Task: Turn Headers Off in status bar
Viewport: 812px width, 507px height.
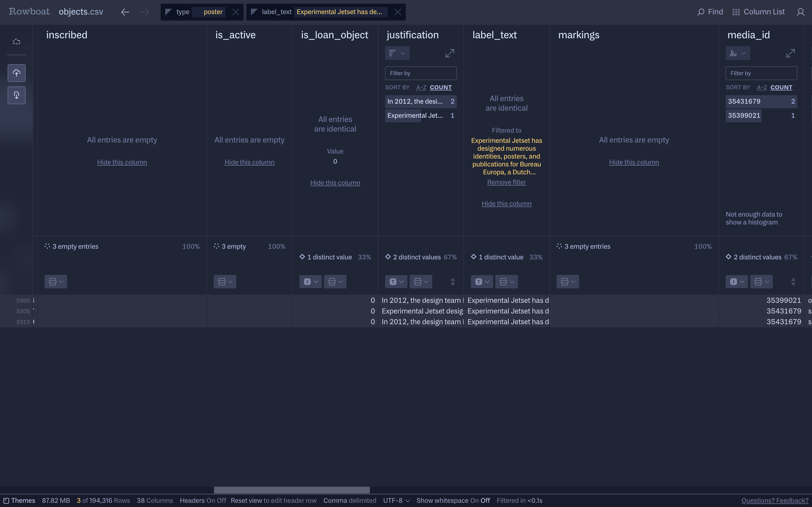Action: pos(221,500)
